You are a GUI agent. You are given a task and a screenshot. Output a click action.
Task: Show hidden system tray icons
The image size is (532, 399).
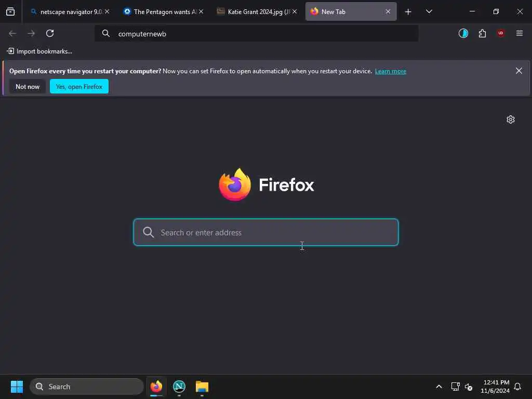tap(438, 387)
